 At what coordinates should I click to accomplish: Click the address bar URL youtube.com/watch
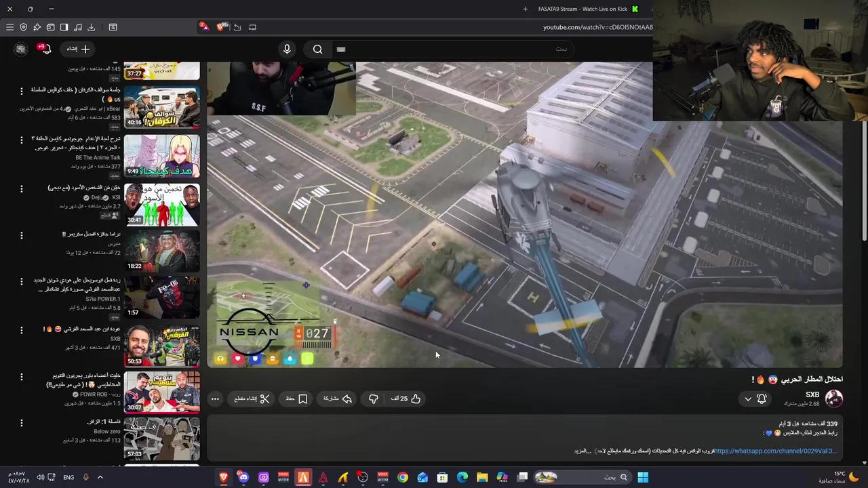pos(597,27)
